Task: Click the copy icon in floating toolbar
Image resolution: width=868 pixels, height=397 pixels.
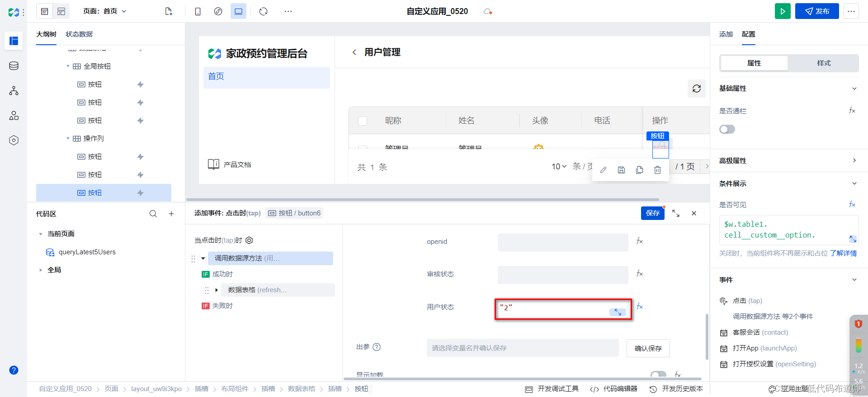Action: (x=639, y=170)
